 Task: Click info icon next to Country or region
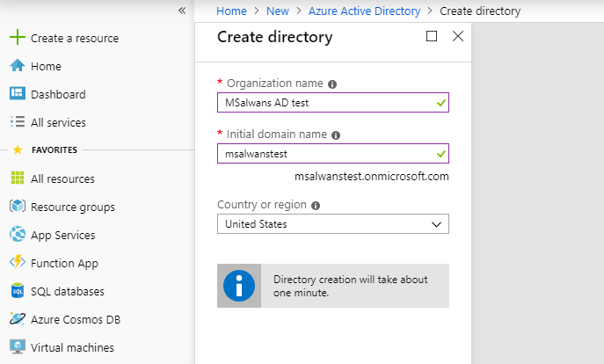coord(316,206)
